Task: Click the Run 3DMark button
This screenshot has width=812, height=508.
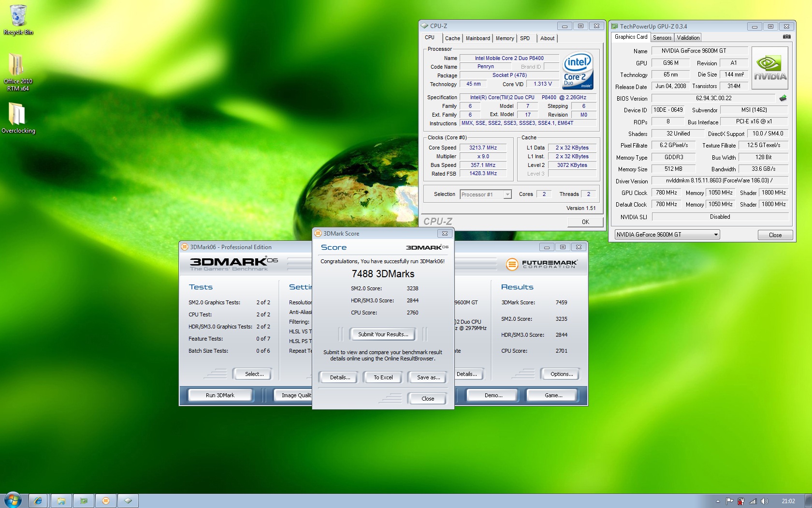Action: [x=220, y=395]
